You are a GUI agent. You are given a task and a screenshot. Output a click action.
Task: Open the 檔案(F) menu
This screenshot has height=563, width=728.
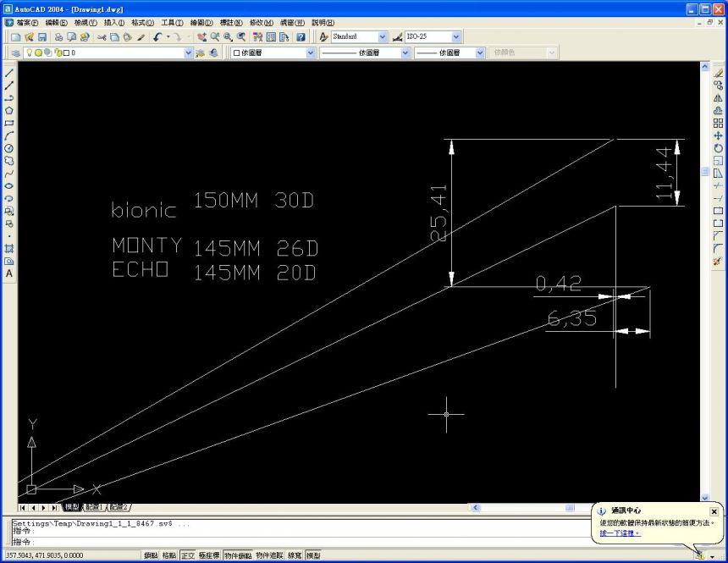point(27,23)
